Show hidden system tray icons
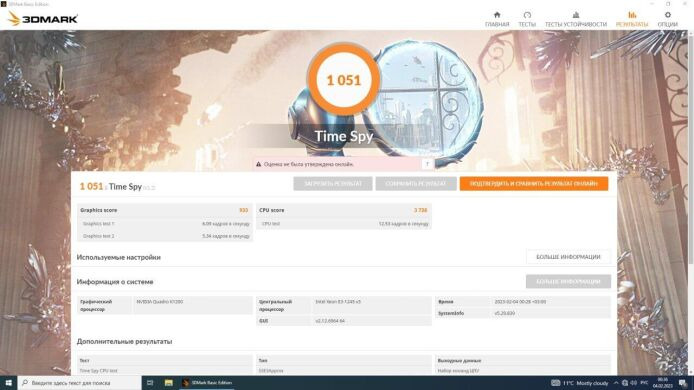Viewport: 694px width, 390px height. (616, 383)
